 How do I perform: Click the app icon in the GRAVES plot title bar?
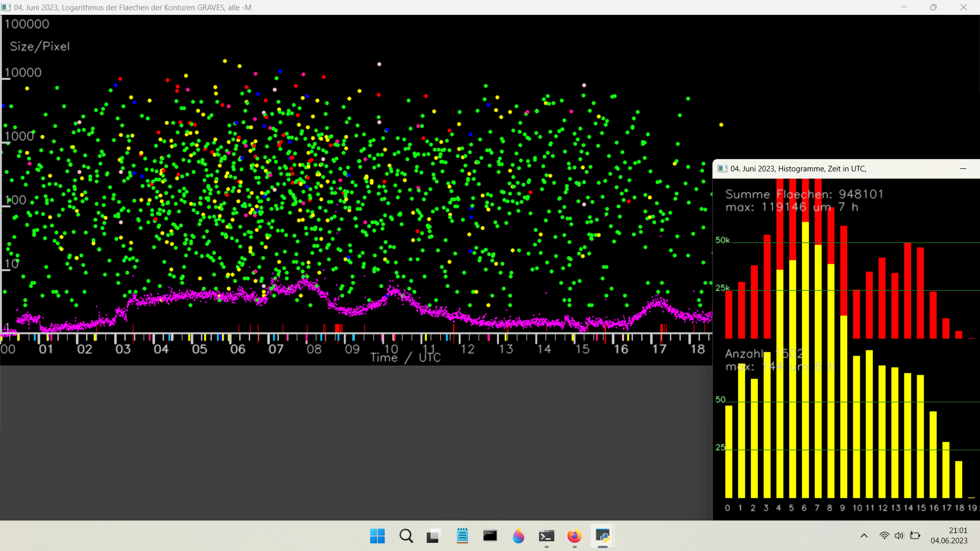tap(6, 7)
